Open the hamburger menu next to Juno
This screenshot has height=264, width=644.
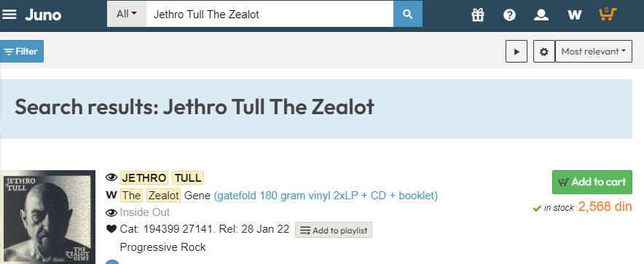[9, 15]
